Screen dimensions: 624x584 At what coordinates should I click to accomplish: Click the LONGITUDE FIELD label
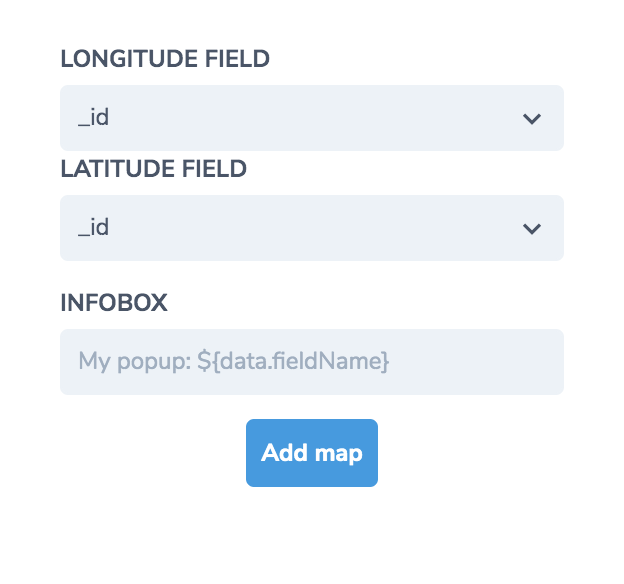[x=165, y=59]
